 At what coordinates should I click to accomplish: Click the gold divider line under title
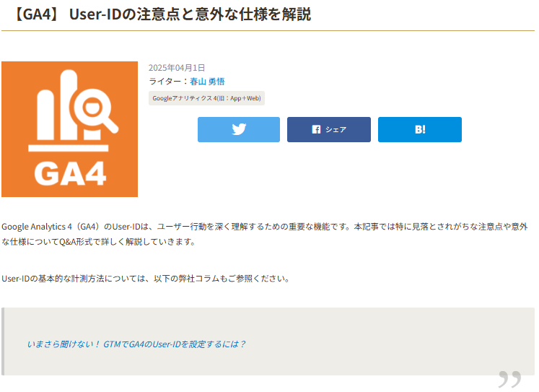pyautogui.click(x=268, y=30)
